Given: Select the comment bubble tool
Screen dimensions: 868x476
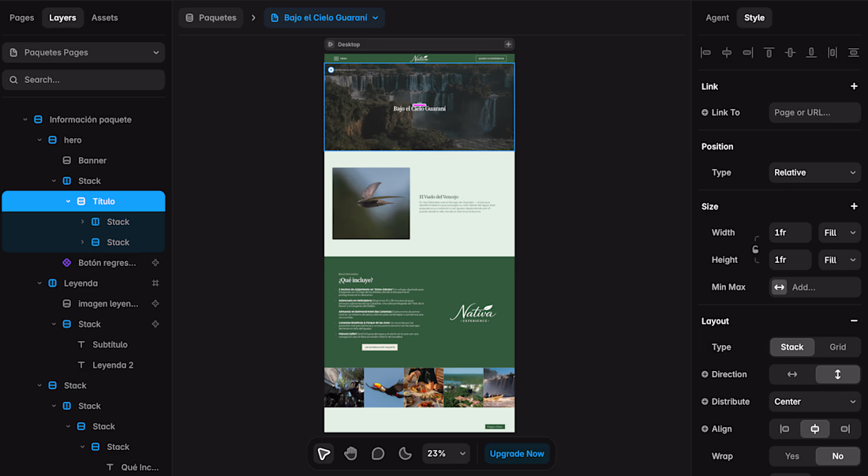Looking at the screenshot, I should pyautogui.click(x=378, y=454).
